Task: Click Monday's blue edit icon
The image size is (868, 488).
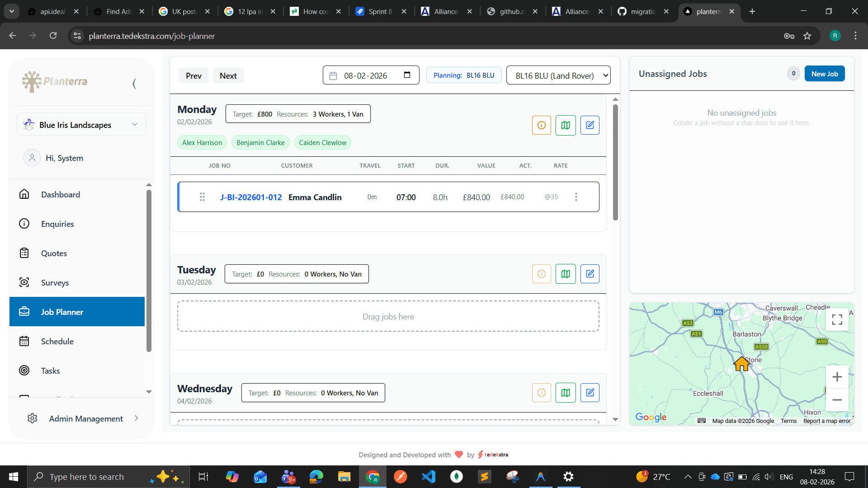Action: coord(590,125)
